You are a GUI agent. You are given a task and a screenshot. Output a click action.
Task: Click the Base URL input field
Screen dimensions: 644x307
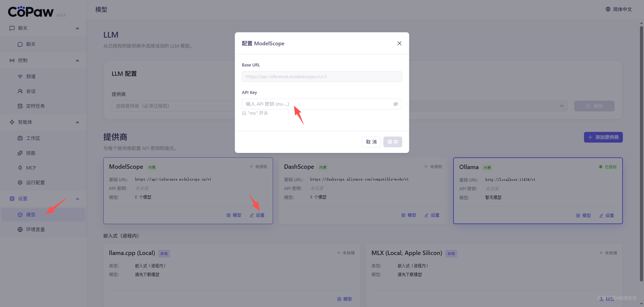pos(322,76)
